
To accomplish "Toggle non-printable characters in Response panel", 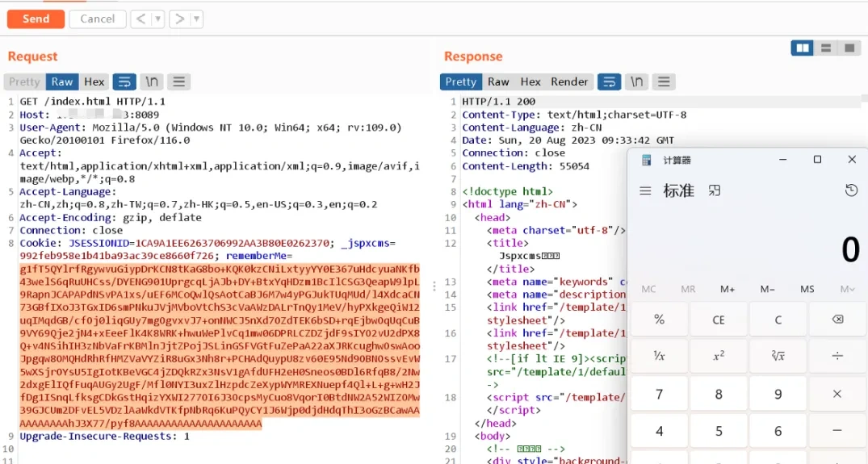I will [636, 82].
